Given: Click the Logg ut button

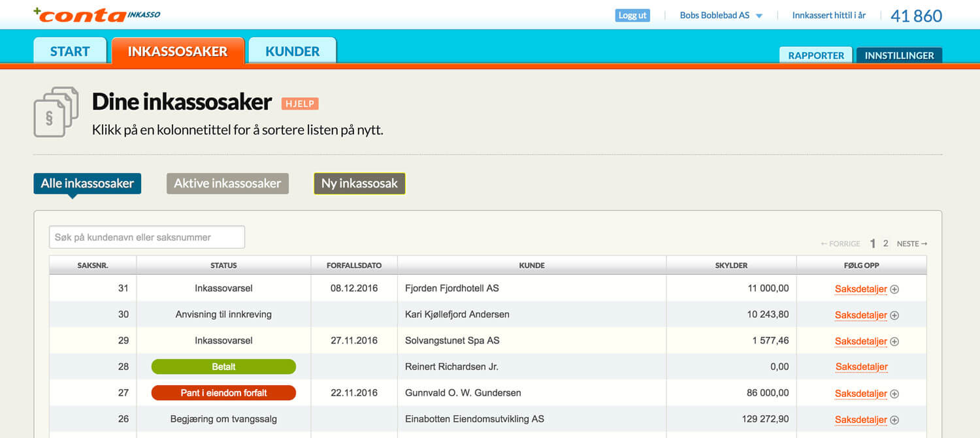Looking at the screenshot, I should click(632, 15).
